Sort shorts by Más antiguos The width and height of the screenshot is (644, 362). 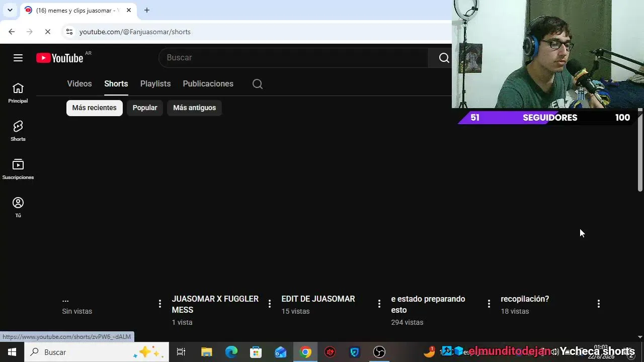click(x=194, y=108)
